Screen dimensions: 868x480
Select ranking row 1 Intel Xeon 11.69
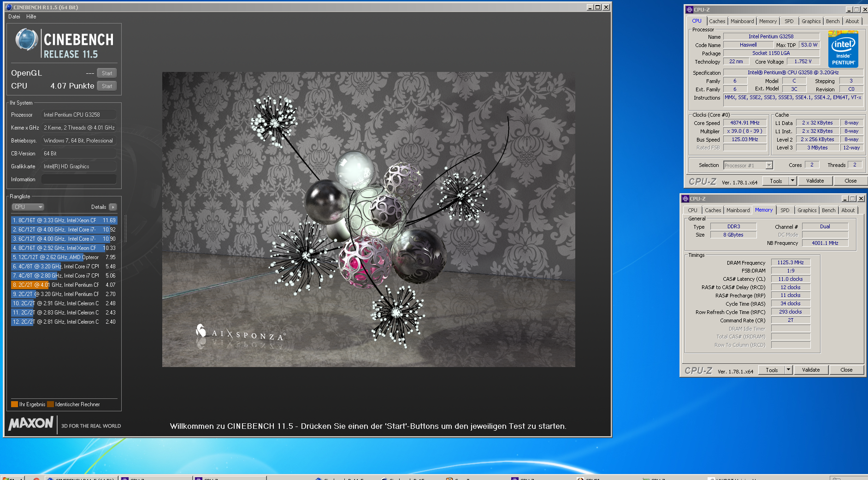(x=64, y=220)
